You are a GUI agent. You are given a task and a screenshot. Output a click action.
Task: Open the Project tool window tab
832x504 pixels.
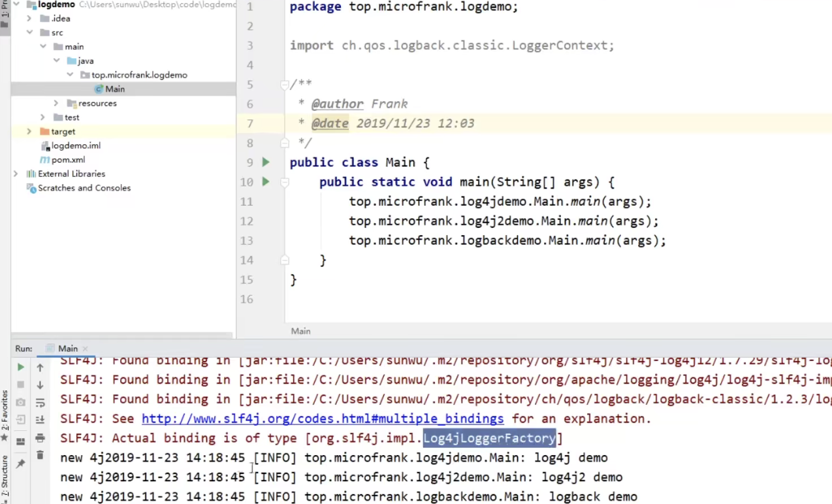(5, 14)
